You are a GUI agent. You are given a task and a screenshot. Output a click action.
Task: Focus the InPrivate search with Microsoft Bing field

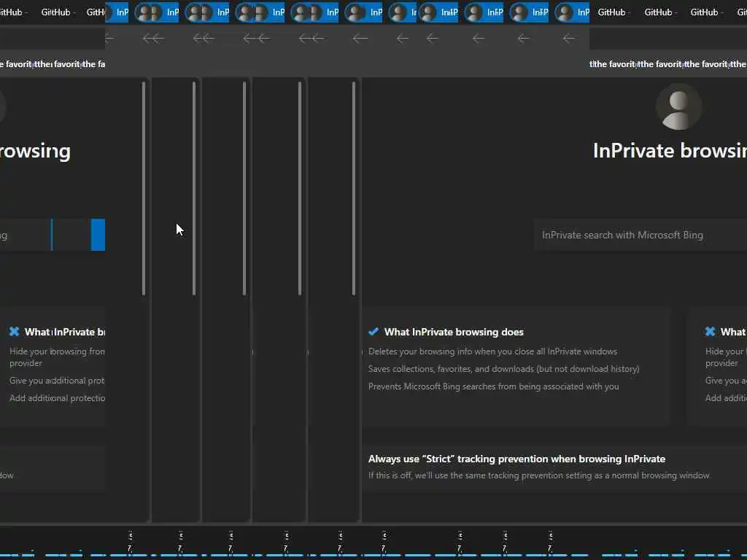click(x=640, y=236)
